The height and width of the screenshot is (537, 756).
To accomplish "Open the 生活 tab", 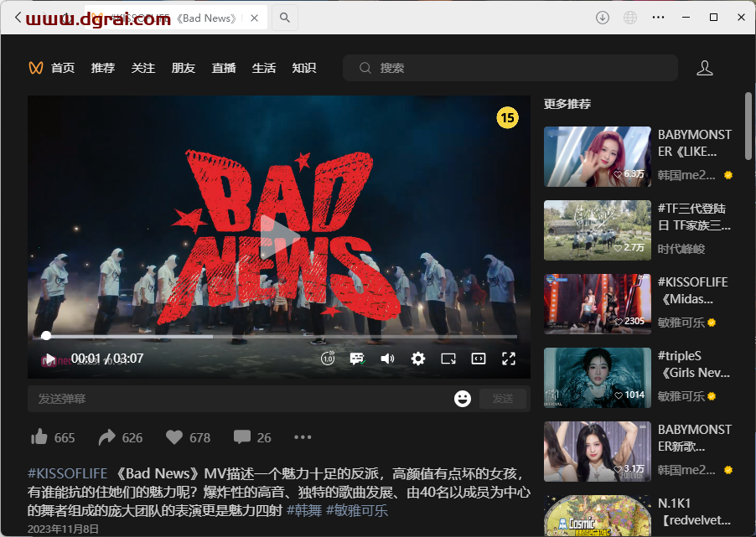I will (264, 68).
